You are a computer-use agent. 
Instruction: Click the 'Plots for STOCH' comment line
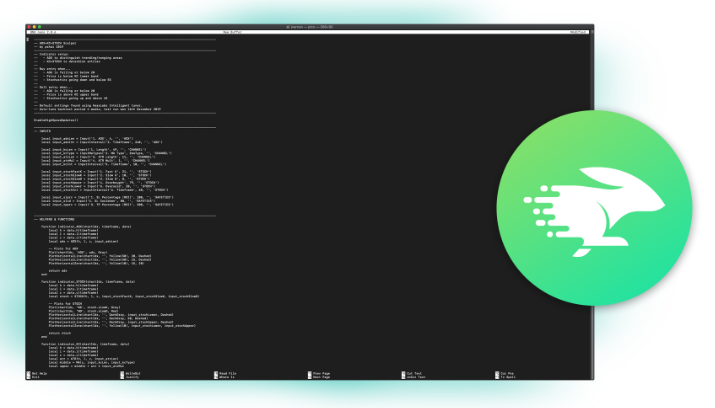(65, 304)
